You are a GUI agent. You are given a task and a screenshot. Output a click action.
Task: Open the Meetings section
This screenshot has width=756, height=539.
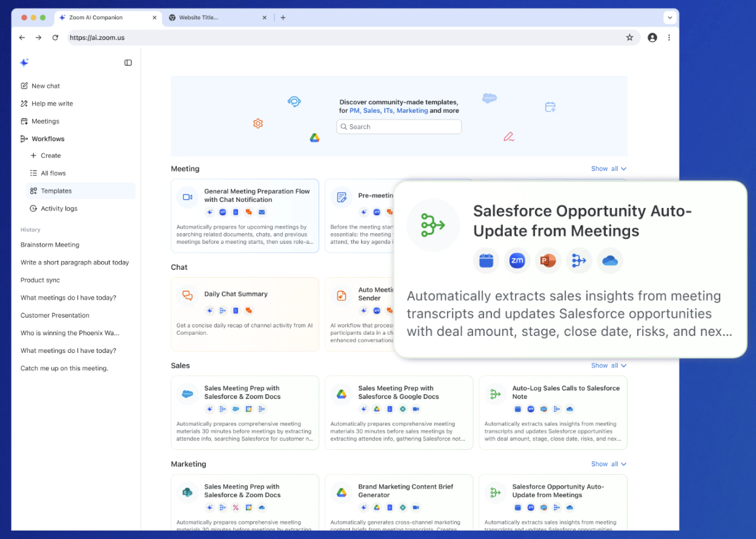(40, 121)
